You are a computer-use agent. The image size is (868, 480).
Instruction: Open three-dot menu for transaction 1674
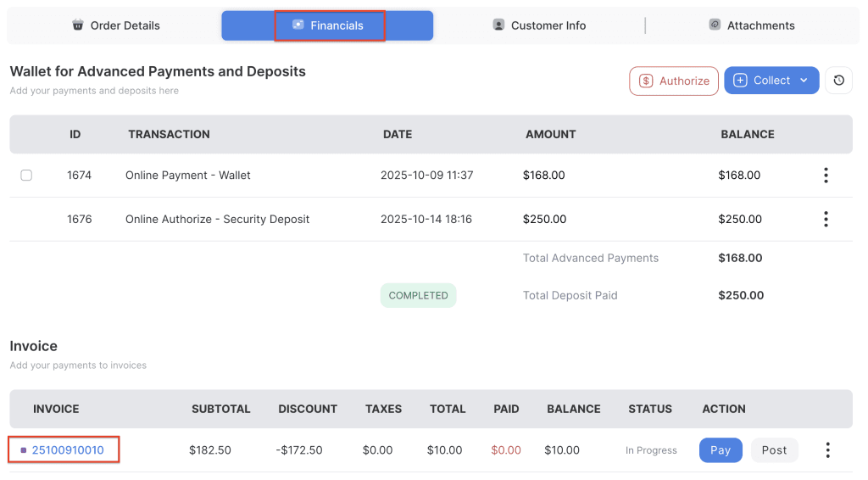tap(826, 176)
